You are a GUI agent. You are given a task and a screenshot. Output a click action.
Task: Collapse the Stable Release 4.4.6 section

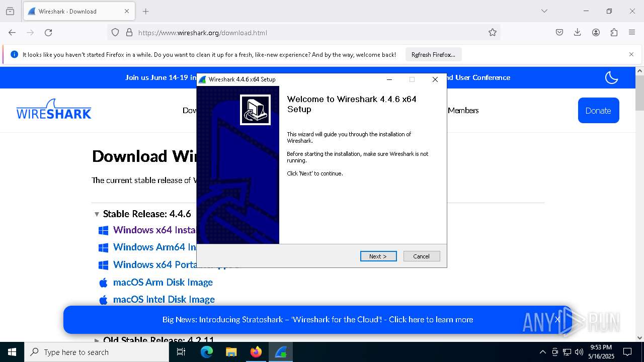tap(97, 214)
